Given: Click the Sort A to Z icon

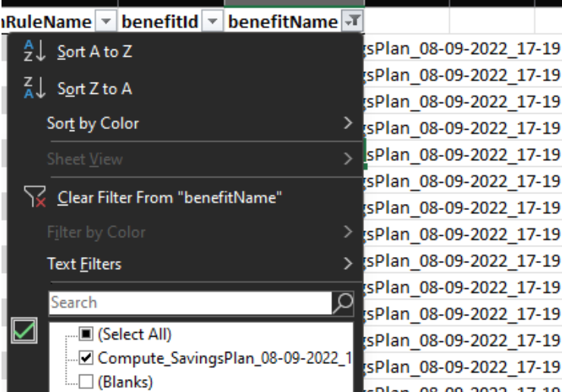Looking at the screenshot, I should [x=35, y=52].
